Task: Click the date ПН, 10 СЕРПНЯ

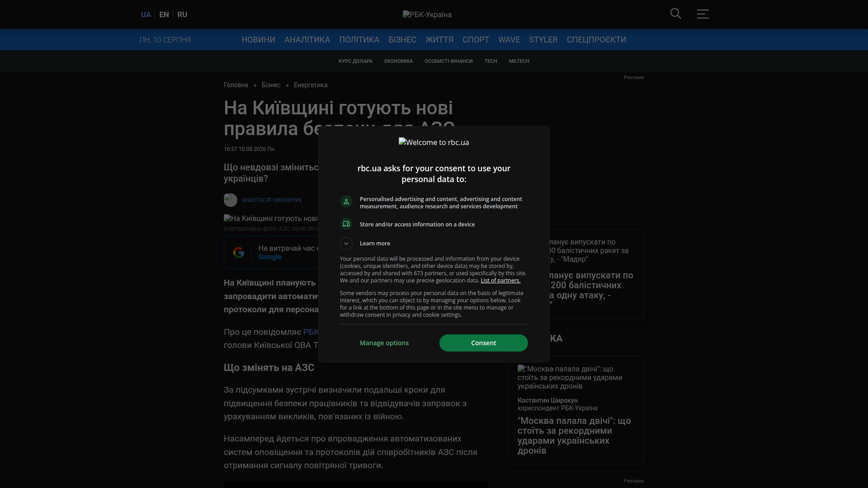Action: coord(165,40)
